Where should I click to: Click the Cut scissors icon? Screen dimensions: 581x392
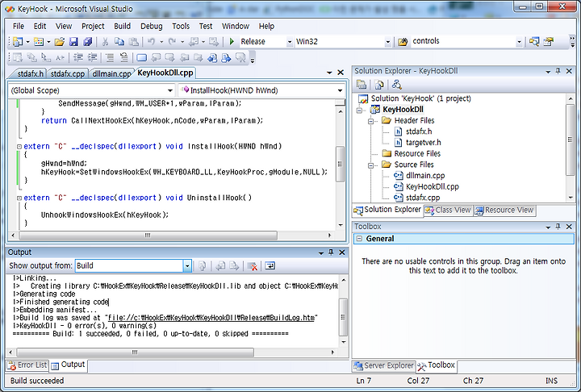(105, 41)
